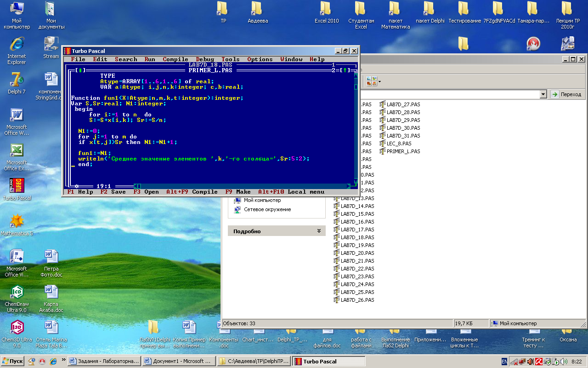
Task: Select the LEC_8.PAS file in Explorer
Action: coord(396,144)
